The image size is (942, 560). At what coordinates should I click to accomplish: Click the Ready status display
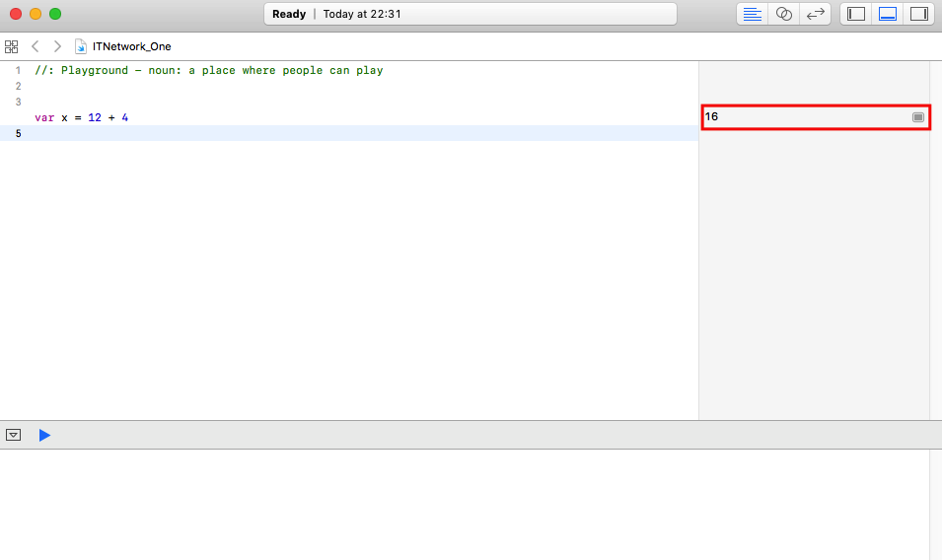coord(289,14)
